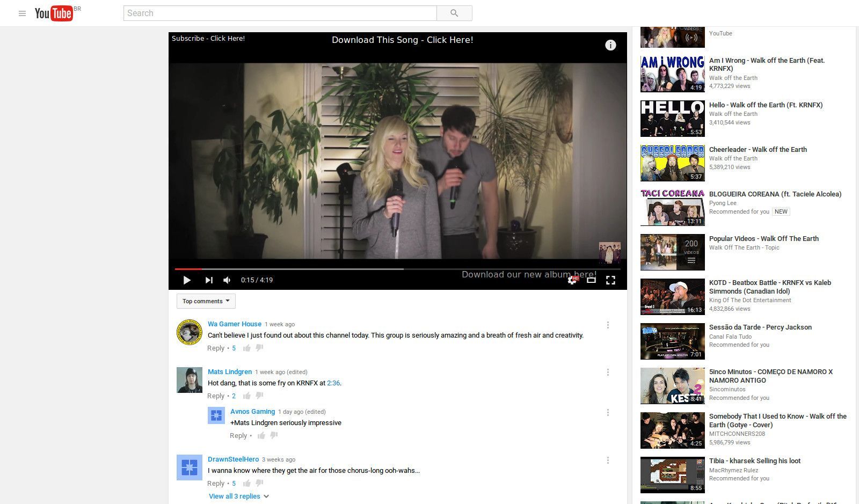Open DrawnSteelHero channel name
This screenshot has height=504, width=859.
(233, 459)
